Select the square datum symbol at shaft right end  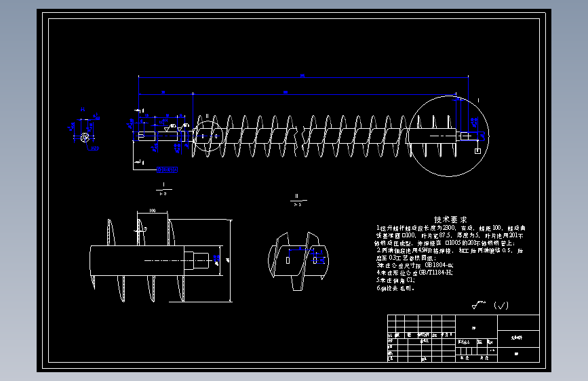[x=477, y=151]
